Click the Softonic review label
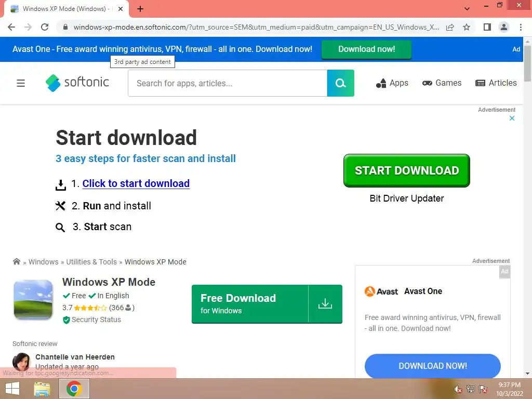The image size is (532, 399). 35,344
